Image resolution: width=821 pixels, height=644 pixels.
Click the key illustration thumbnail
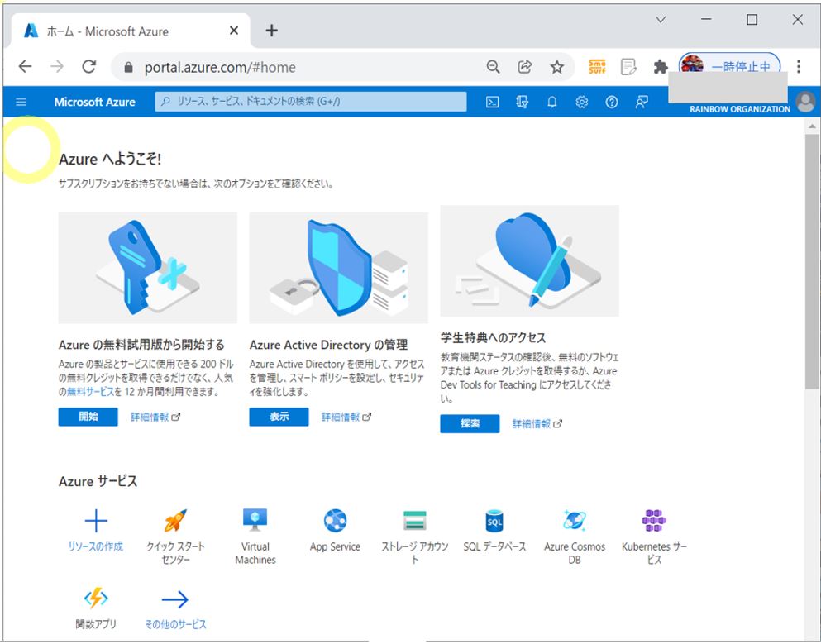[148, 268]
